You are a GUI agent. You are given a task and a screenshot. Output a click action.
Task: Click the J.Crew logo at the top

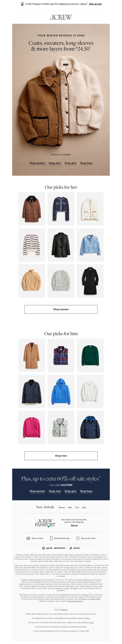(61, 17)
